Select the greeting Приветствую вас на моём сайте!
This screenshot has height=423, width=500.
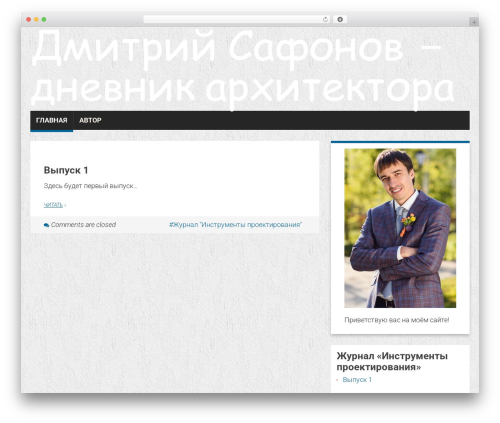(x=397, y=320)
